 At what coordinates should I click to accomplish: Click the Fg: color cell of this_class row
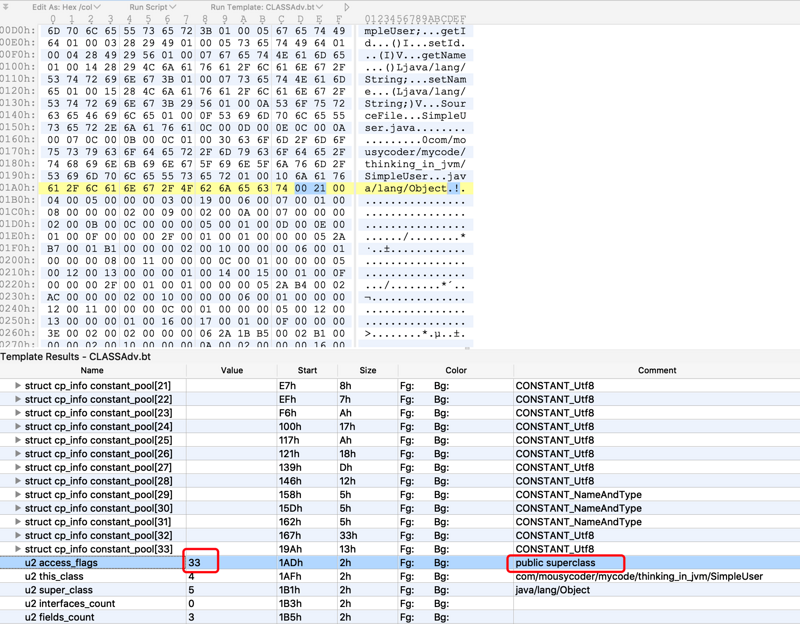407,576
